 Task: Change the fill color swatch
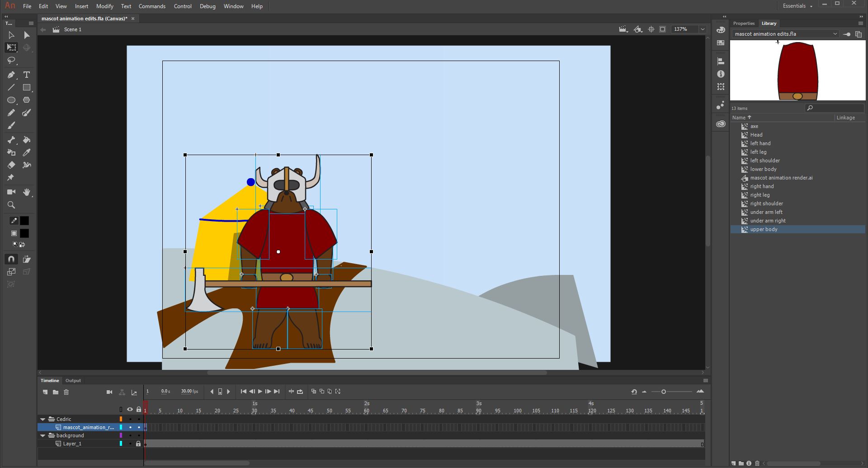[x=24, y=233]
